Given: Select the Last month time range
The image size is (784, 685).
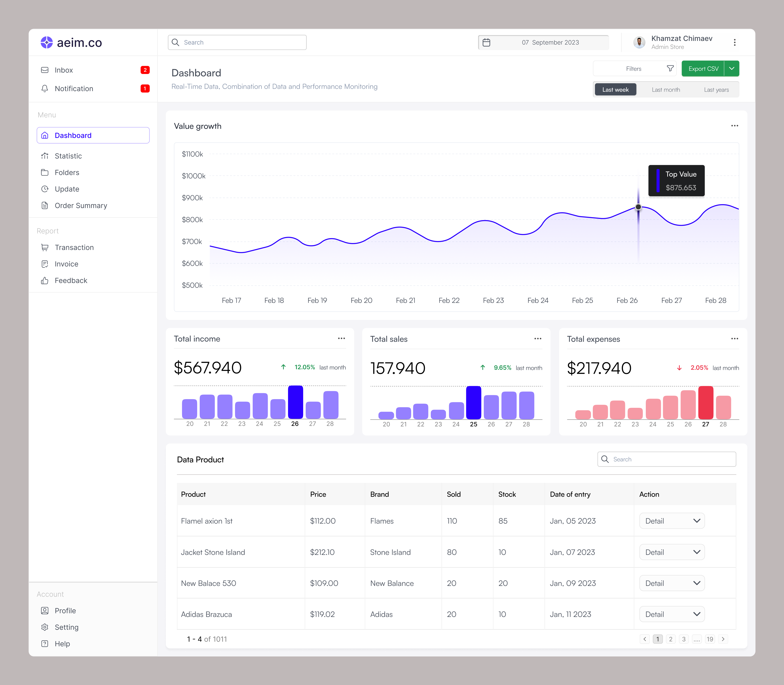Looking at the screenshot, I should (x=666, y=89).
